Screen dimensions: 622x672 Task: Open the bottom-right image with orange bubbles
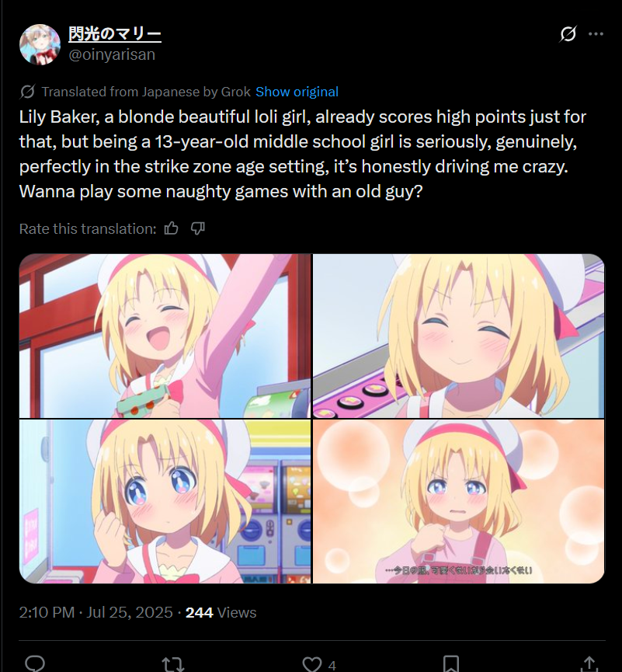[458, 501]
